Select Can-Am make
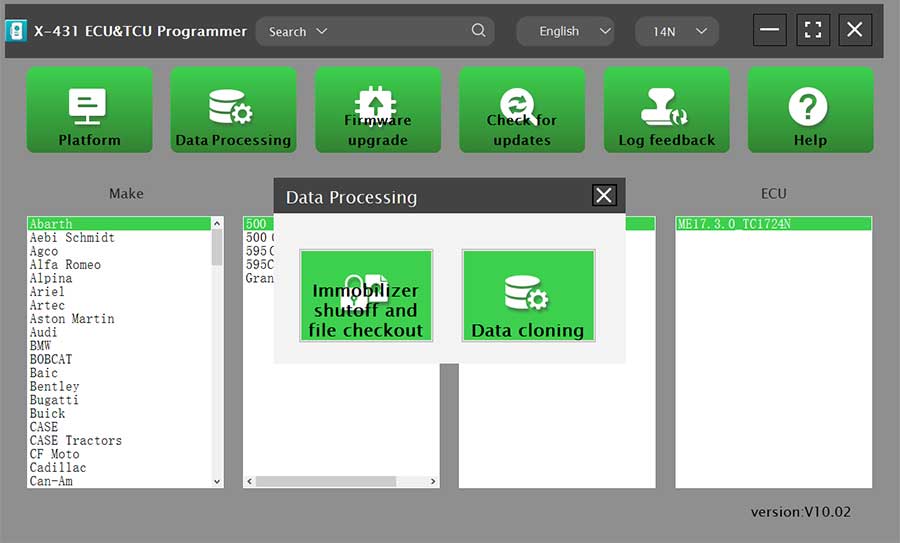 pos(119,481)
